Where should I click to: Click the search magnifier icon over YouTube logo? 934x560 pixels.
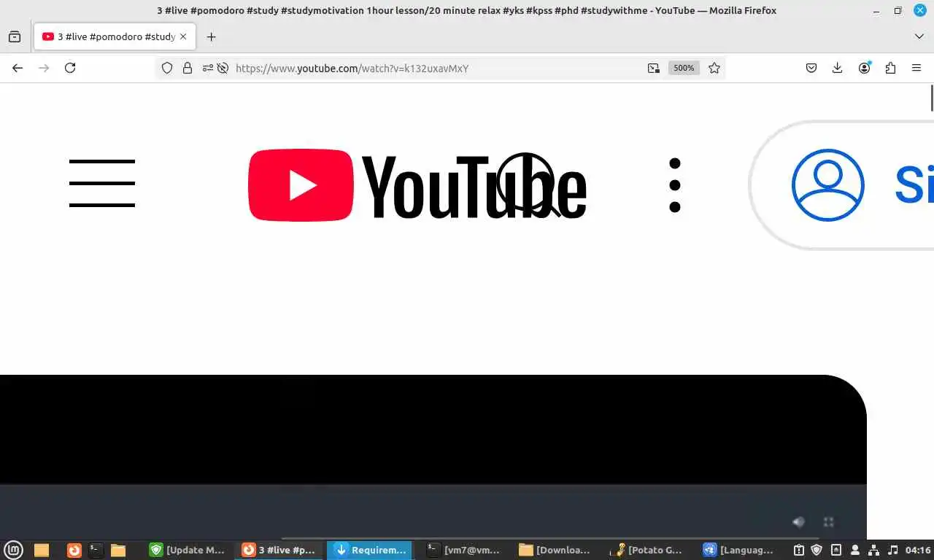[528, 185]
